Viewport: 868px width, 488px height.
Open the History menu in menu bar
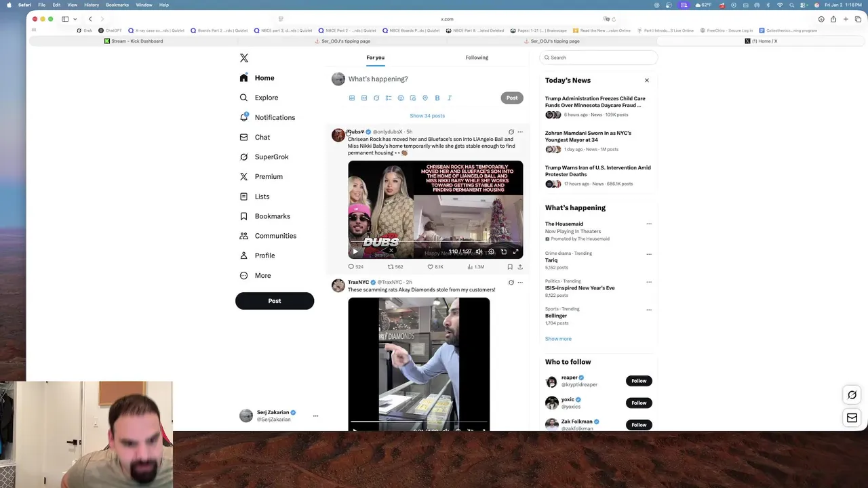click(92, 5)
